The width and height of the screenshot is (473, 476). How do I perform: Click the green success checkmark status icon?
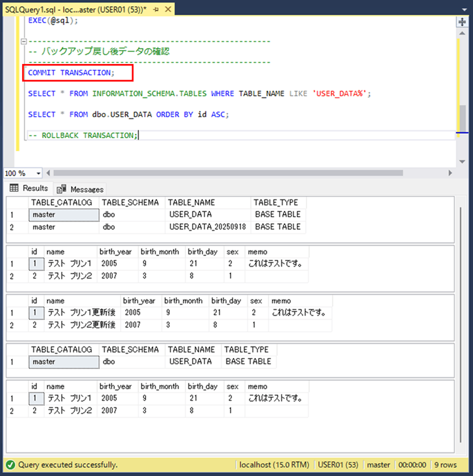[x=10, y=465]
